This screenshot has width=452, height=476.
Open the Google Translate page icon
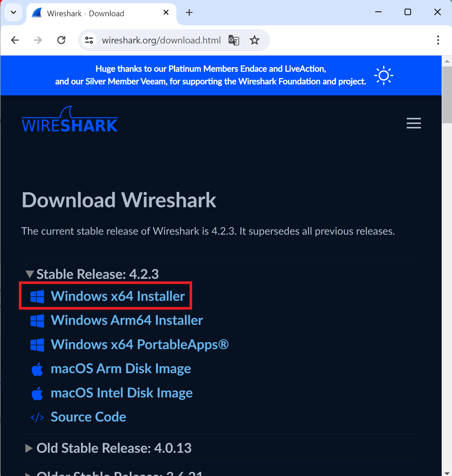(234, 40)
